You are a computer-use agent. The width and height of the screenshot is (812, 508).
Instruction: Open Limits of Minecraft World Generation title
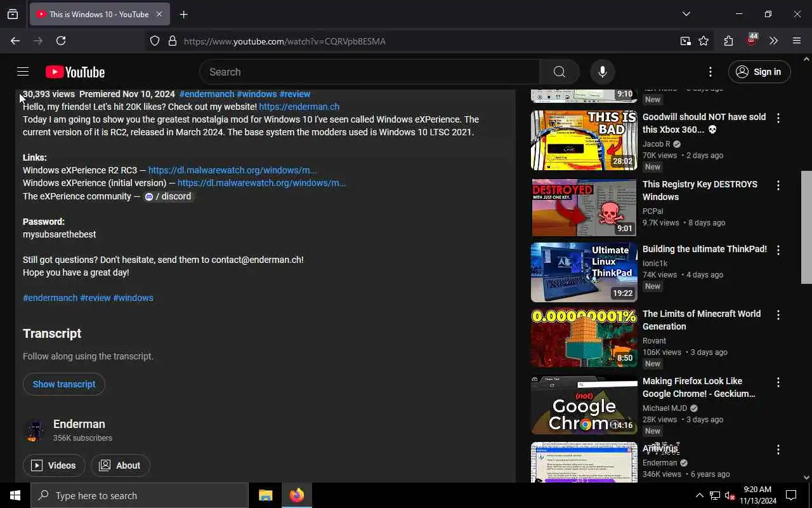point(702,320)
